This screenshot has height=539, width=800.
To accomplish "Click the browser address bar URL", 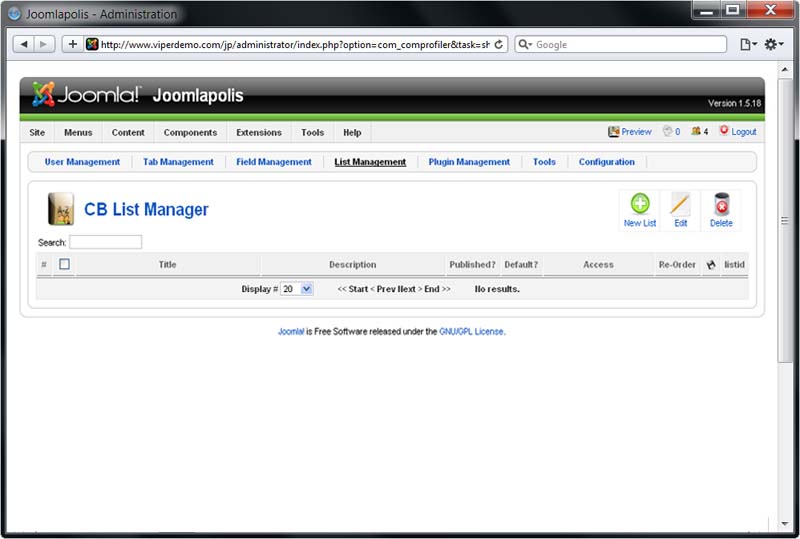I will click(295, 44).
